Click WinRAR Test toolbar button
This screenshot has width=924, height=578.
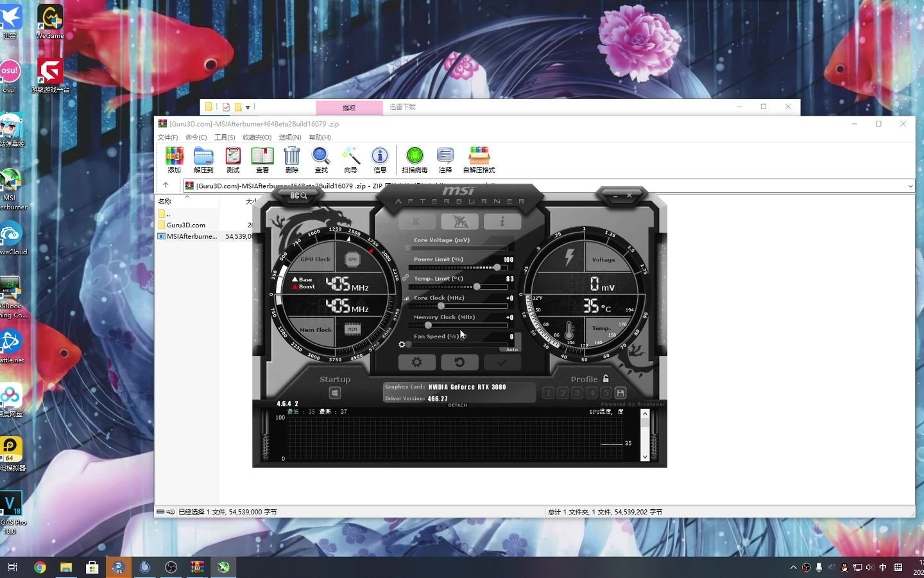233,160
